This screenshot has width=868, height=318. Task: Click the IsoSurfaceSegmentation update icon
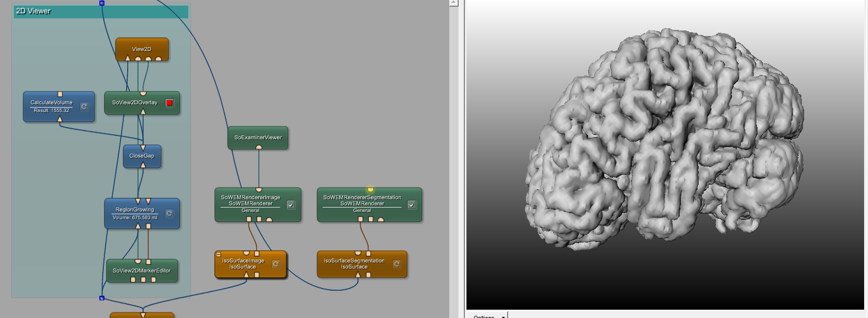point(397,264)
